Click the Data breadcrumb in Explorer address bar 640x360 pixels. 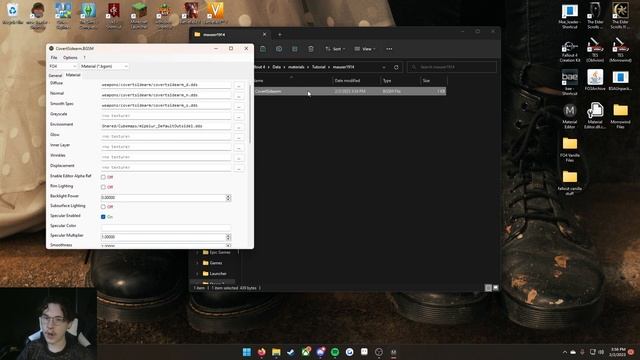[x=277, y=67]
